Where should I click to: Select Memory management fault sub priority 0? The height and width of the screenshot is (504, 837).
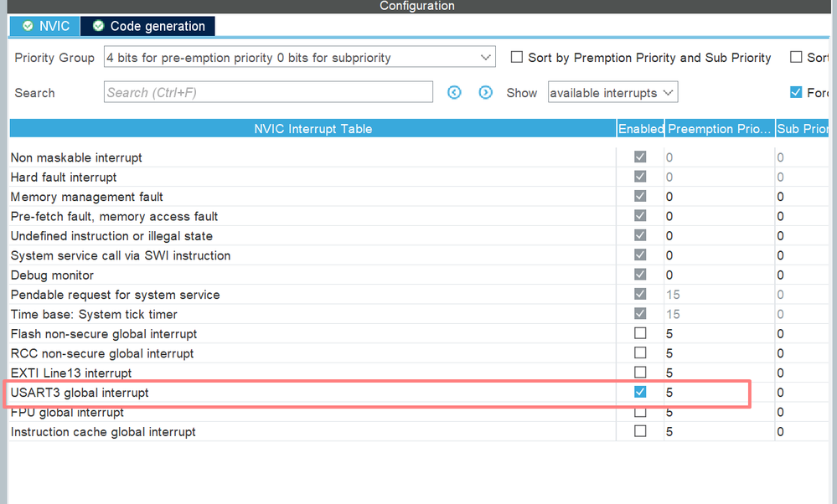click(x=780, y=197)
